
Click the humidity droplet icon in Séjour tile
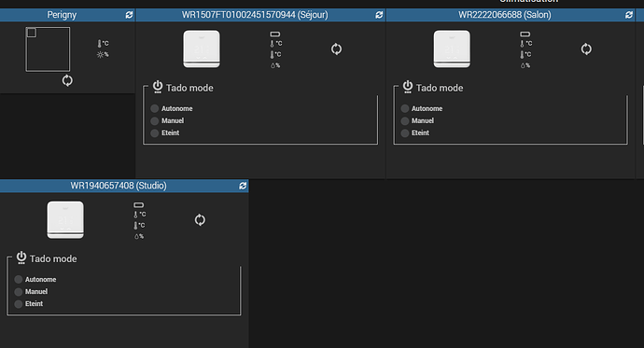click(273, 65)
